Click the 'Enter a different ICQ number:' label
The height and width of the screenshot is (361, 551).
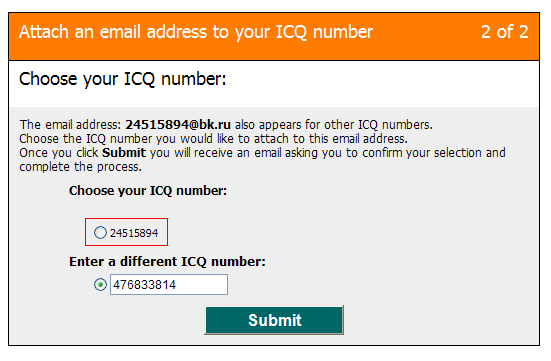tap(167, 262)
